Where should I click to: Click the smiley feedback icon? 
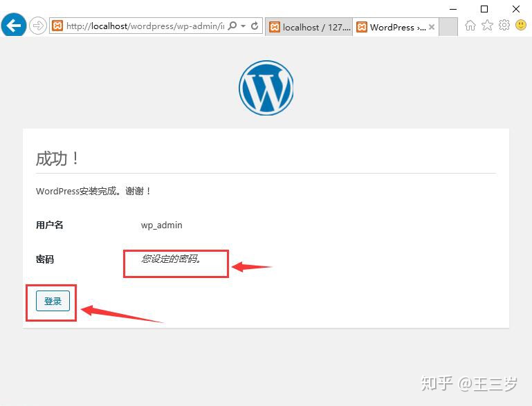pos(521,25)
